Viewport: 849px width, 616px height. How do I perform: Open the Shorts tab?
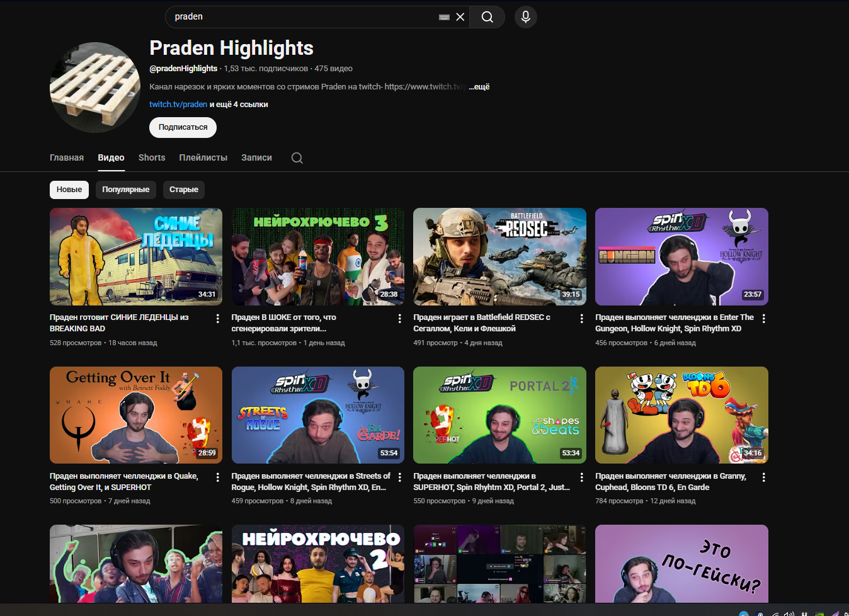coord(152,157)
